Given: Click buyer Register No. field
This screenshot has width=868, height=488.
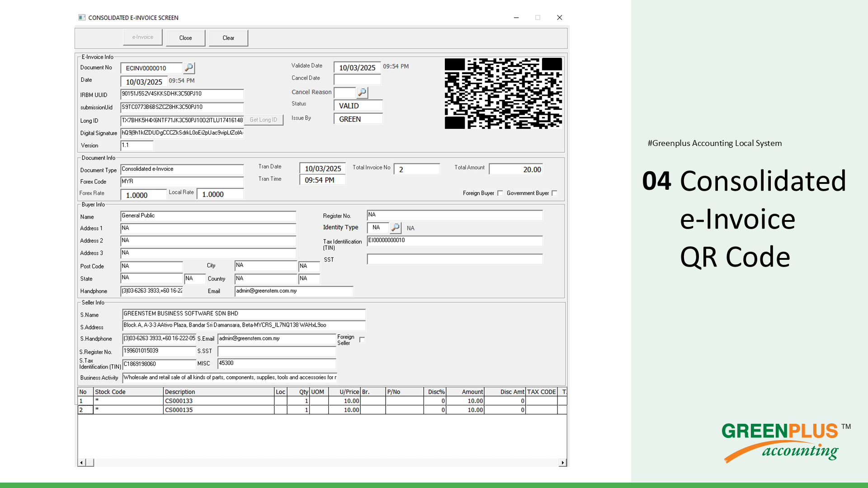Looking at the screenshot, I should [455, 215].
